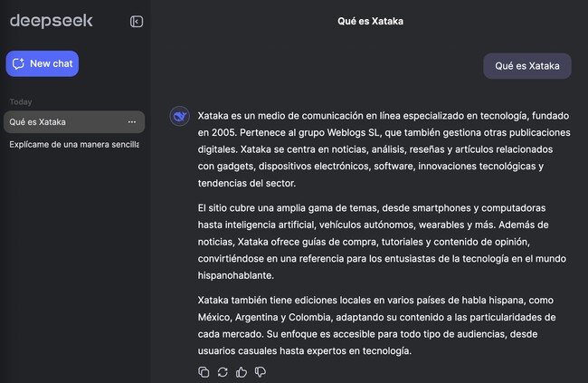Start a New chat
The height and width of the screenshot is (383, 588).
42,63
